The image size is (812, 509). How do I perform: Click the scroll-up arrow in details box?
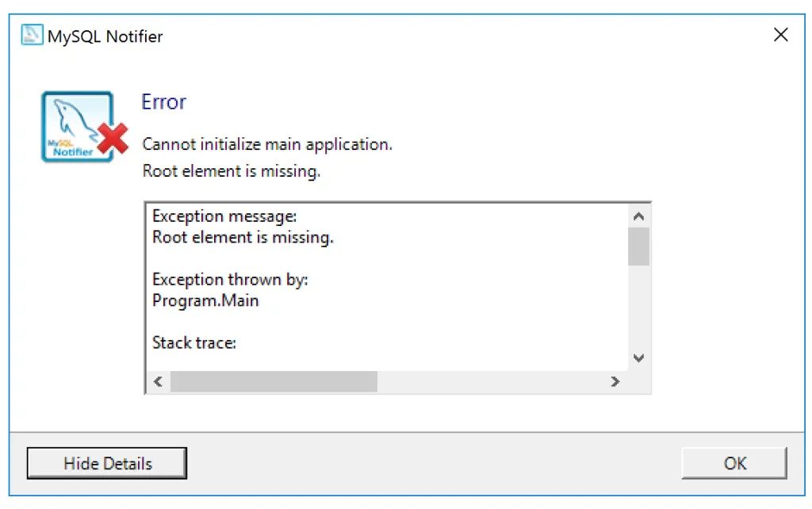coord(638,216)
